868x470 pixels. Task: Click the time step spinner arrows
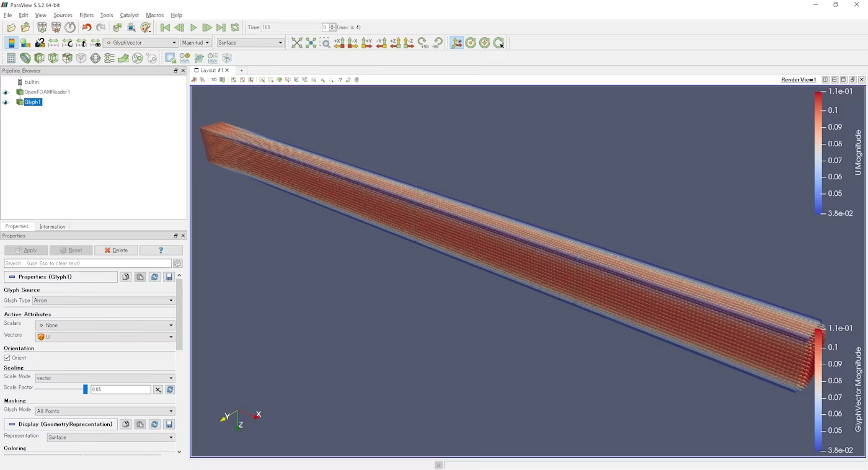coord(333,27)
